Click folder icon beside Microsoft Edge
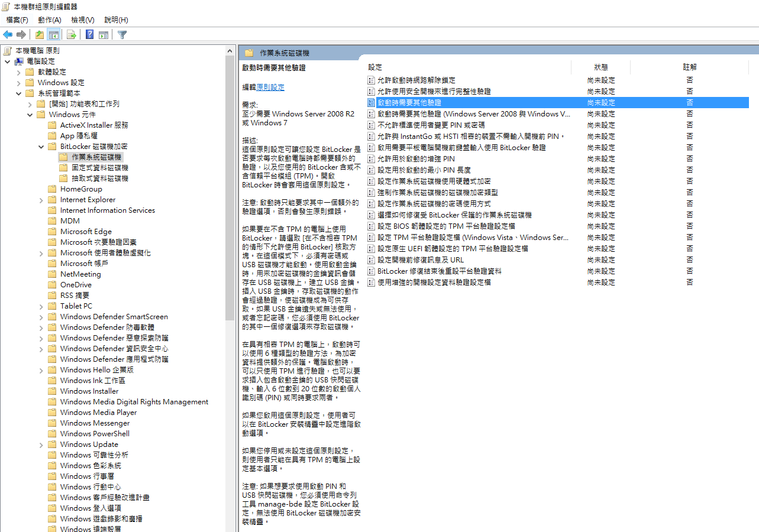759x532 pixels. click(53, 232)
